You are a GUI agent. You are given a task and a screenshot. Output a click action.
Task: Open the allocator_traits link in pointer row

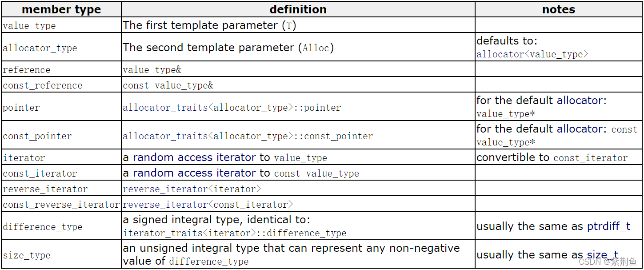165,108
